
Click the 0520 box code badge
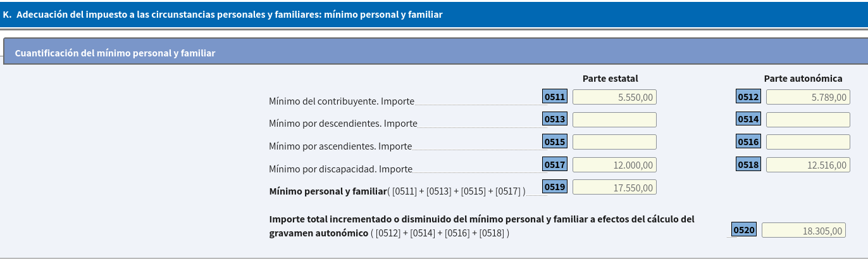(744, 230)
